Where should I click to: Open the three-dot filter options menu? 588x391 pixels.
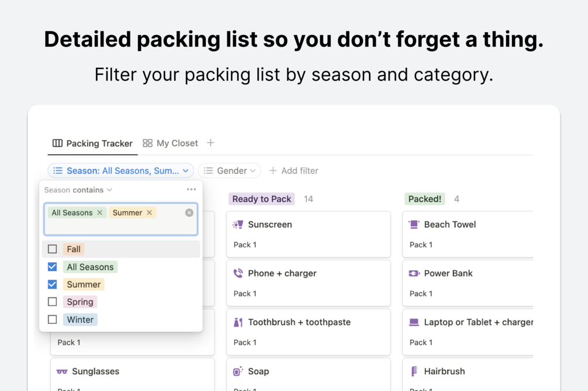[x=191, y=189]
